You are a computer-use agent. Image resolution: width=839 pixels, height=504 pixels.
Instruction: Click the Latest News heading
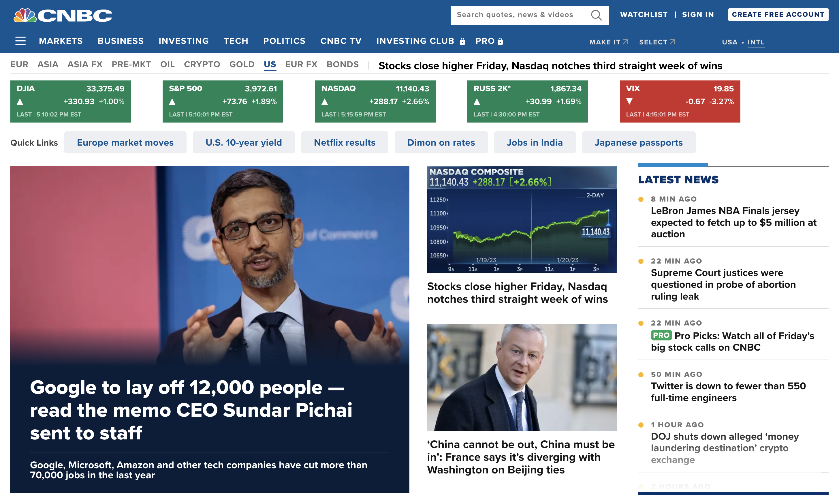(678, 179)
